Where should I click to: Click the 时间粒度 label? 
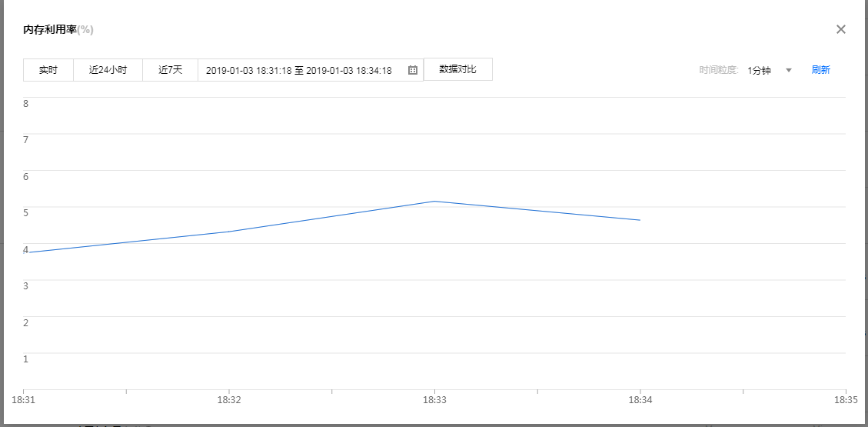click(x=718, y=70)
